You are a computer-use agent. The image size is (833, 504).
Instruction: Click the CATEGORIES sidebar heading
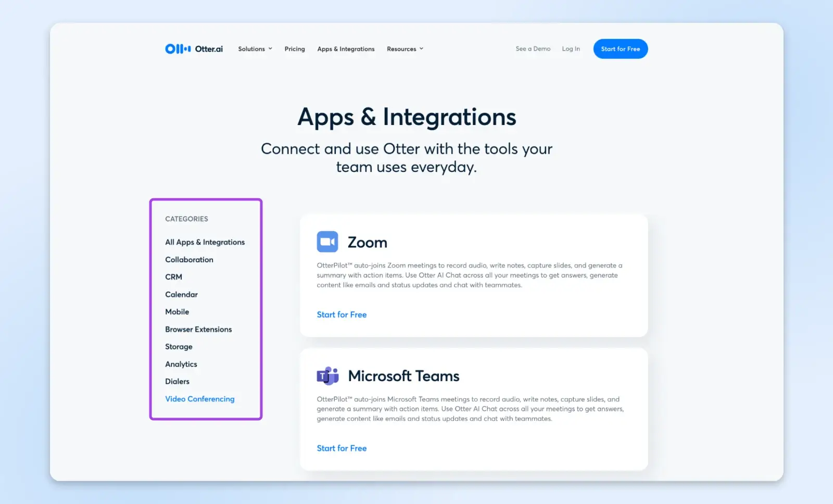coord(187,219)
